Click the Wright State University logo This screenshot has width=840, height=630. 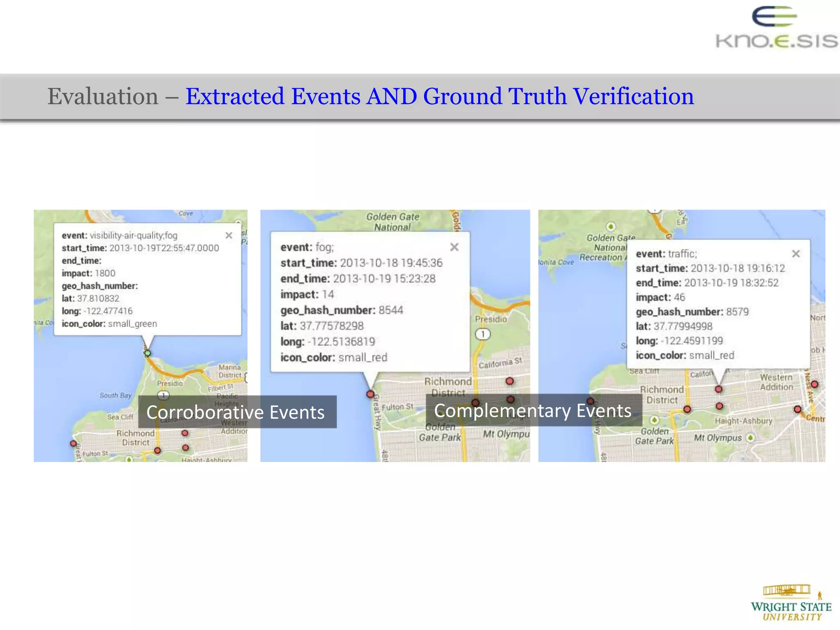coord(791,603)
